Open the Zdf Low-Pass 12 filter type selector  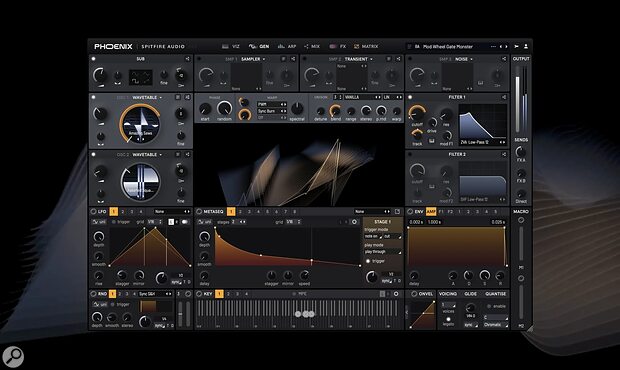482,142
